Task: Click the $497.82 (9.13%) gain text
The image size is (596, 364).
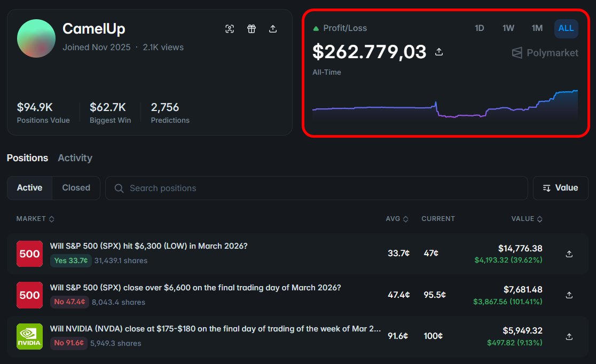Action: tap(515, 343)
